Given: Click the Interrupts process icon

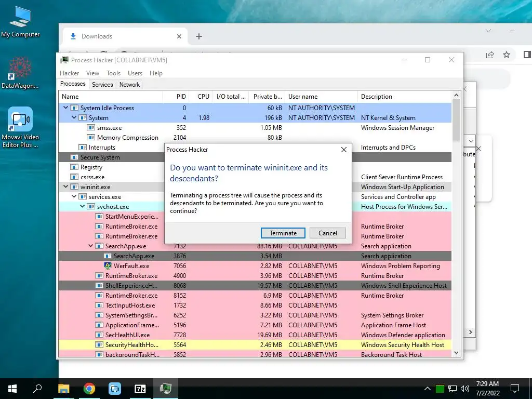Looking at the screenshot, I should coord(83,147).
